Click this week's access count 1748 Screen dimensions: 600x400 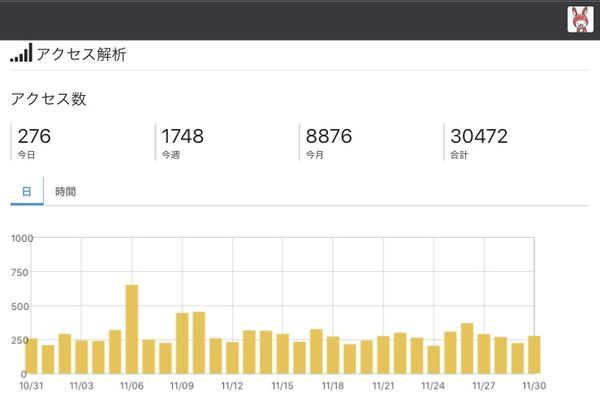coord(183,136)
